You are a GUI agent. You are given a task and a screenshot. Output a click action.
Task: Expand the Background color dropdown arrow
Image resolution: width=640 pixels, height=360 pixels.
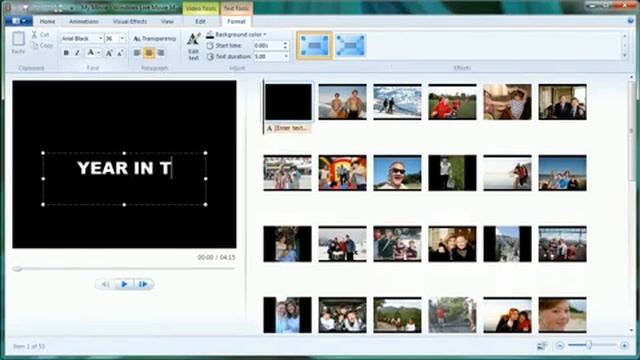[265, 35]
